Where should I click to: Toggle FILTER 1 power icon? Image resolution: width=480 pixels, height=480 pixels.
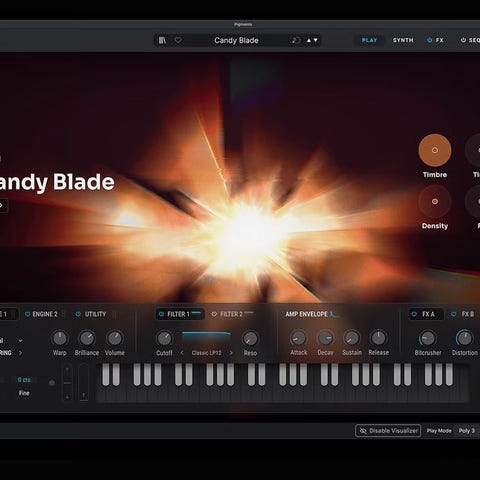161,314
